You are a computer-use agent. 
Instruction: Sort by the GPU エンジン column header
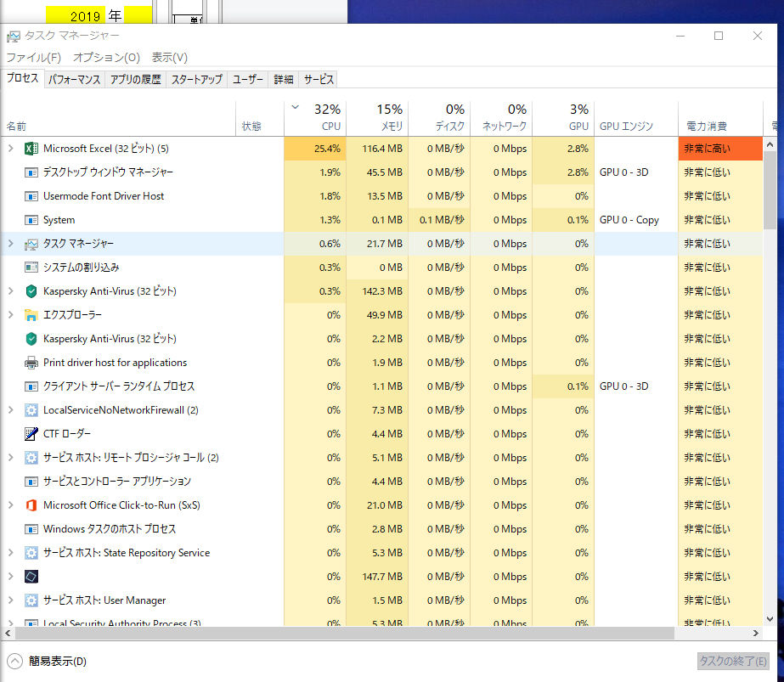[636, 118]
